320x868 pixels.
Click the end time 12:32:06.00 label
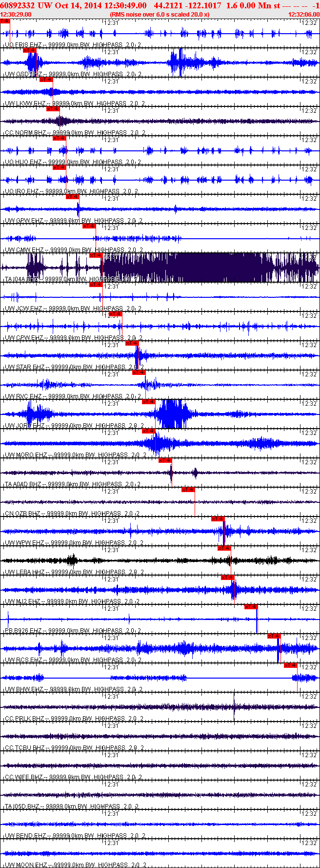coord(304,14)
